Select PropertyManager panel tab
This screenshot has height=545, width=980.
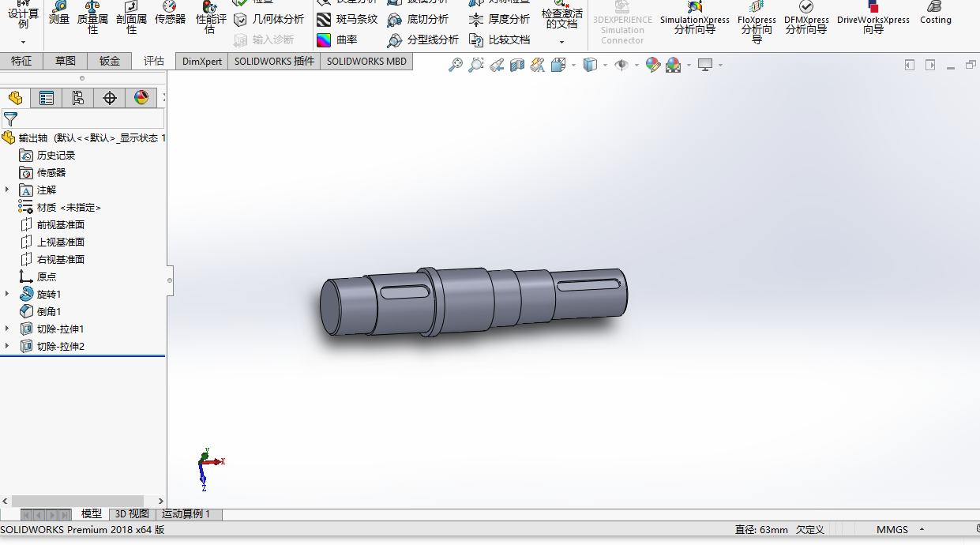pos(47,98)
